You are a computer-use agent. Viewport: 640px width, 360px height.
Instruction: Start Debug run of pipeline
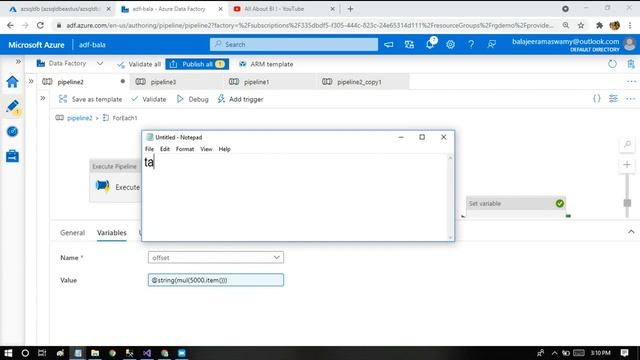193,99
